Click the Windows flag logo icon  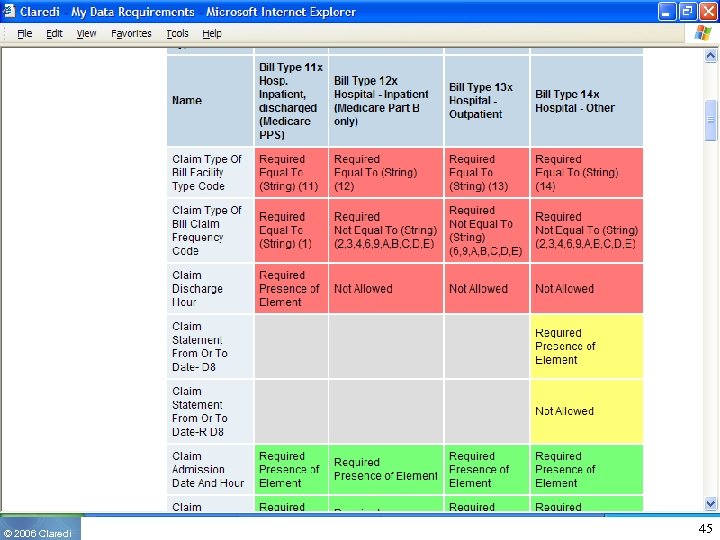pyautogui.click(x=702, y=34)
